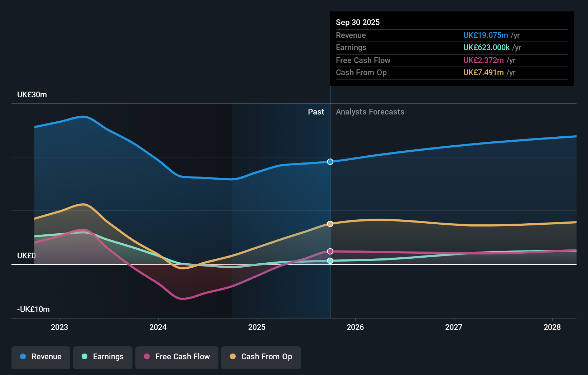Open the Free Cash Flow legend item
Image resolution: width=588 pixels, height=375 pixels.
click(x=177, y=357)
